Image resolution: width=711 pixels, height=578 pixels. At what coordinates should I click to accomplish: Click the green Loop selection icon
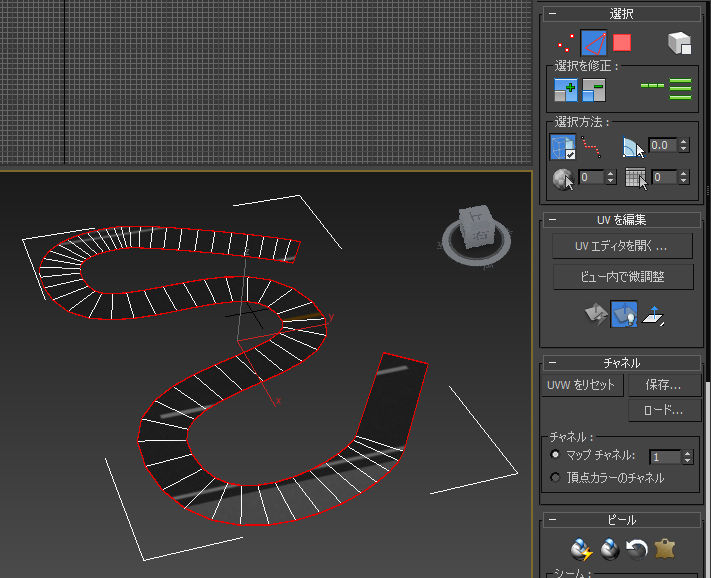click(x=652, y=85)
